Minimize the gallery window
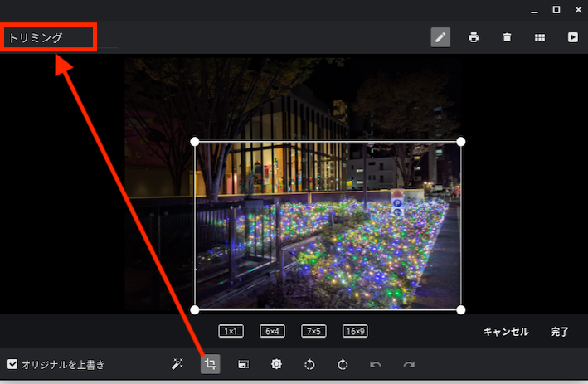 (x=534, y=11)
